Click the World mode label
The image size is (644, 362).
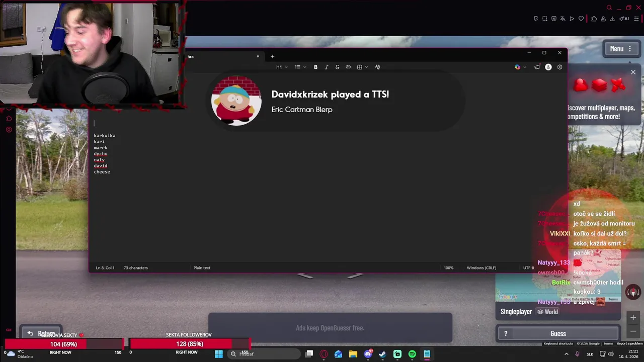tap(547, 312)
